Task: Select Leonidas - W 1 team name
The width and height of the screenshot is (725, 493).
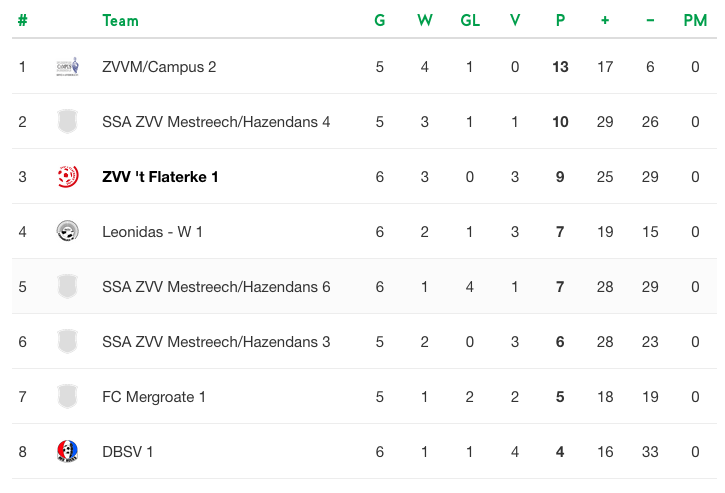Action: coord(152,232)
